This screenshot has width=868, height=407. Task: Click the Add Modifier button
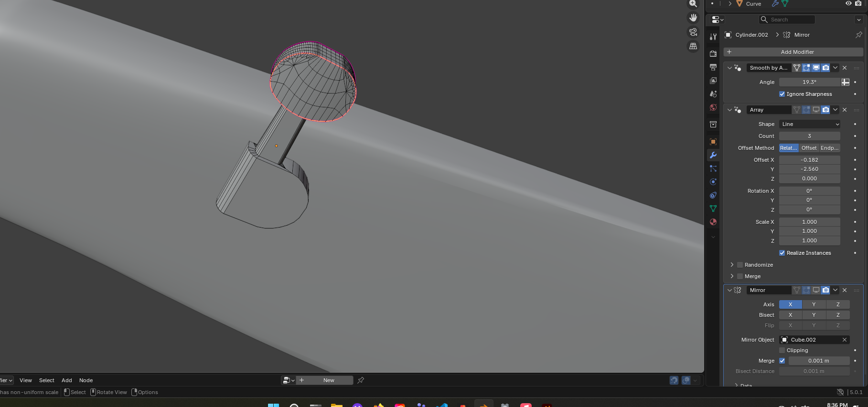click(793, 52)
